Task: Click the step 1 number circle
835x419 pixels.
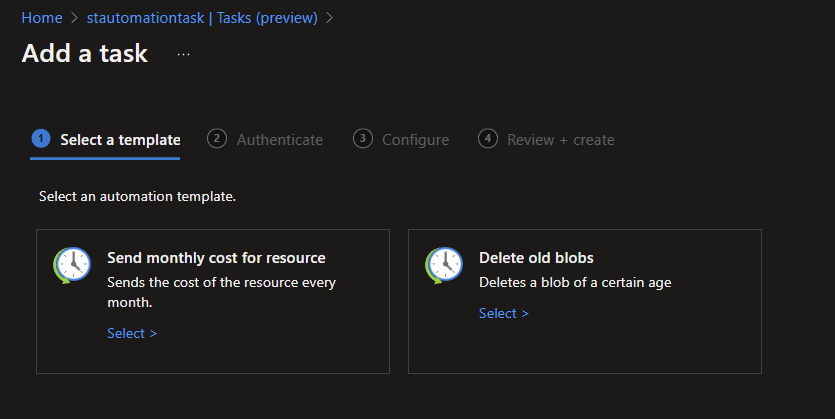Action: pos(41,139)
